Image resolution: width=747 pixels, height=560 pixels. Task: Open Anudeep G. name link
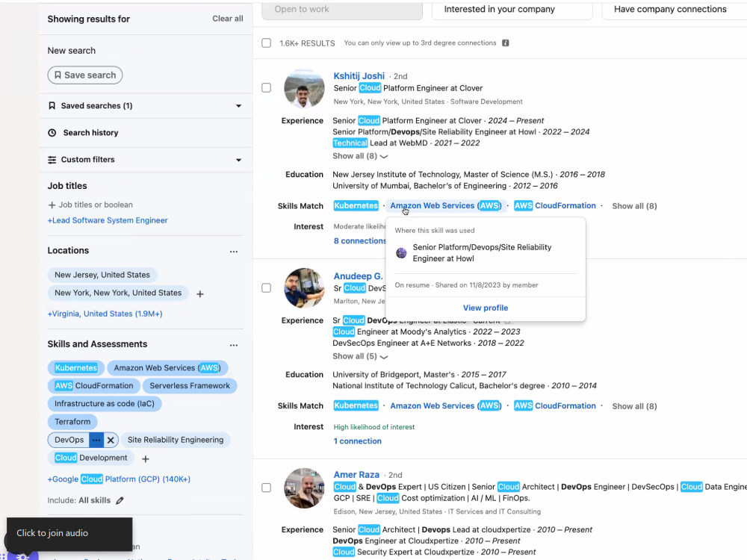pos(358,276)
